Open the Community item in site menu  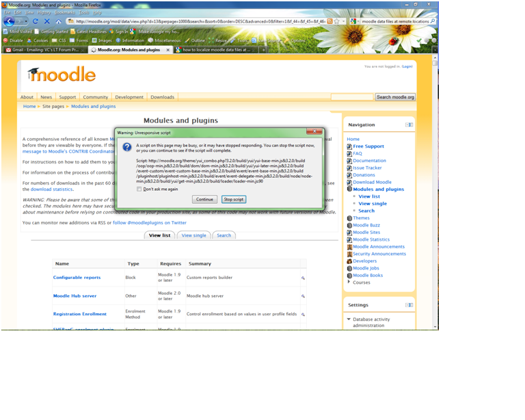(x=96, y=97)
